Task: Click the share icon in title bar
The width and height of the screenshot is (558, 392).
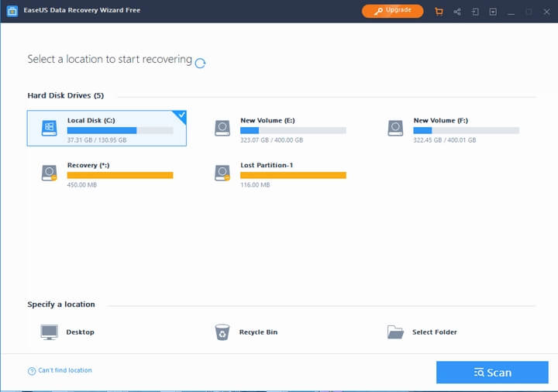Action: pos(457,12)
